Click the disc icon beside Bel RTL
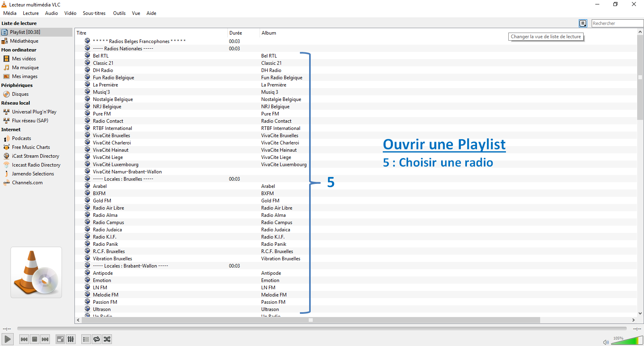 pyautogui.click(x=87, y=56)
